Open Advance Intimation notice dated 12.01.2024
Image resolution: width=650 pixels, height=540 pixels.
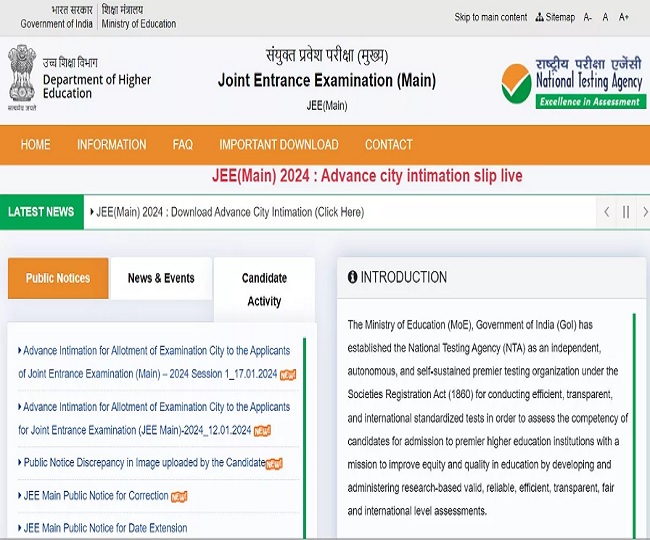point(154,419)
